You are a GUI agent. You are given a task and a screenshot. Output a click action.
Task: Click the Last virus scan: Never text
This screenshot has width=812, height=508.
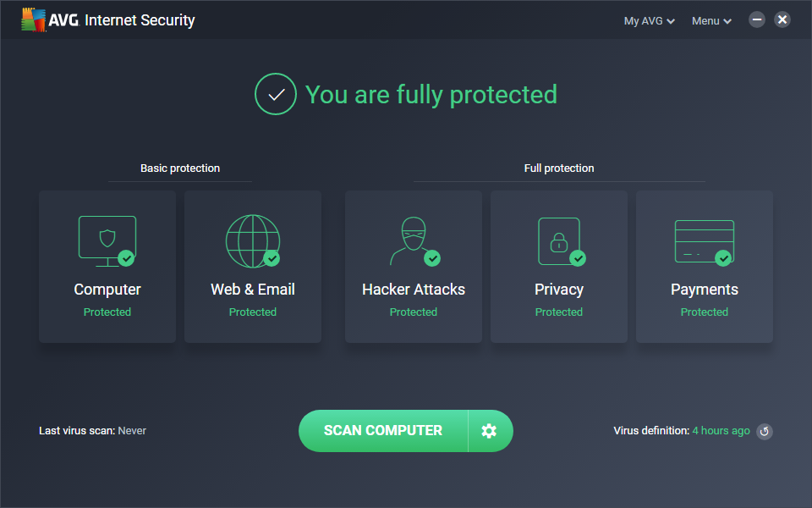92,430
